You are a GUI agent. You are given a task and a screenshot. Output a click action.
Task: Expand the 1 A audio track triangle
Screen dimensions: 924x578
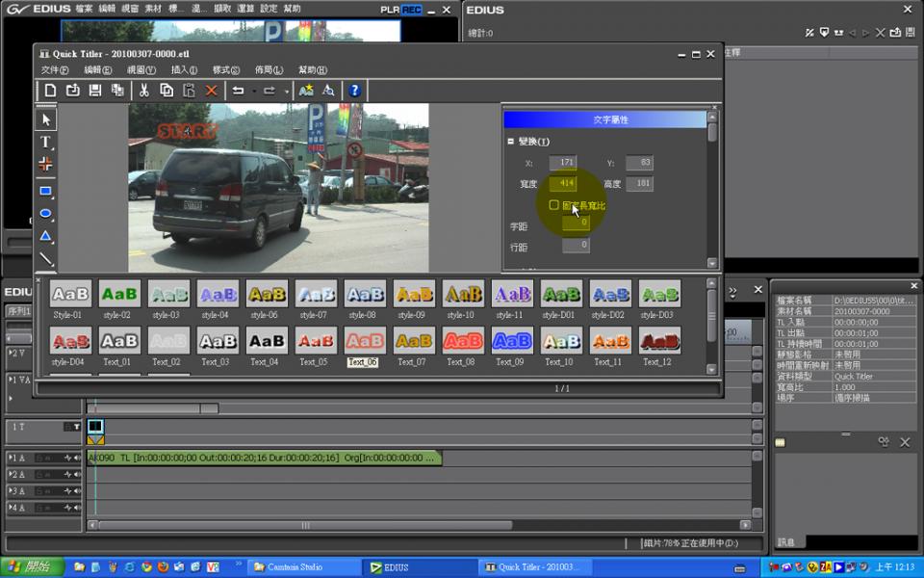point(11,459)
